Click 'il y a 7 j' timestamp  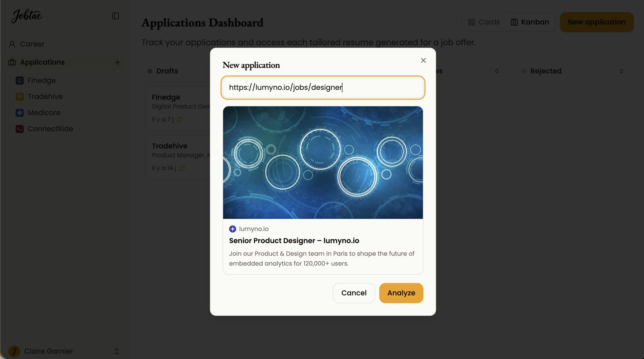(163, 119)
